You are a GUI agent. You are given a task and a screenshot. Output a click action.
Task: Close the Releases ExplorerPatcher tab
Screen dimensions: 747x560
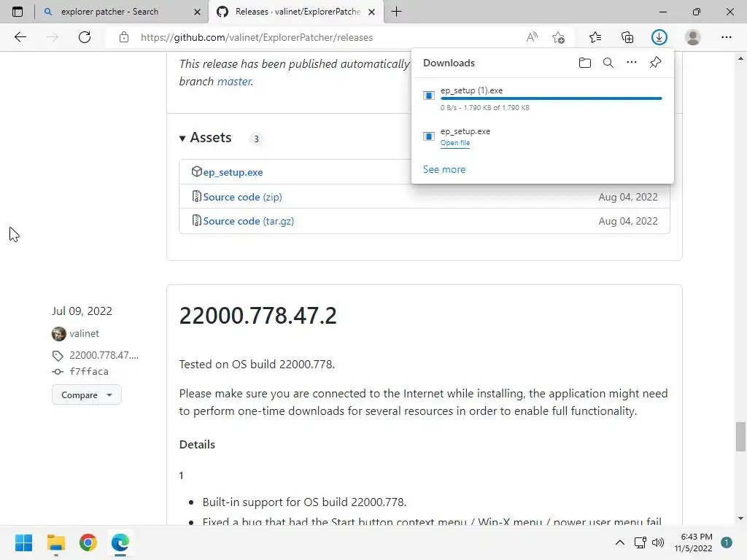(x=372, y=12)
